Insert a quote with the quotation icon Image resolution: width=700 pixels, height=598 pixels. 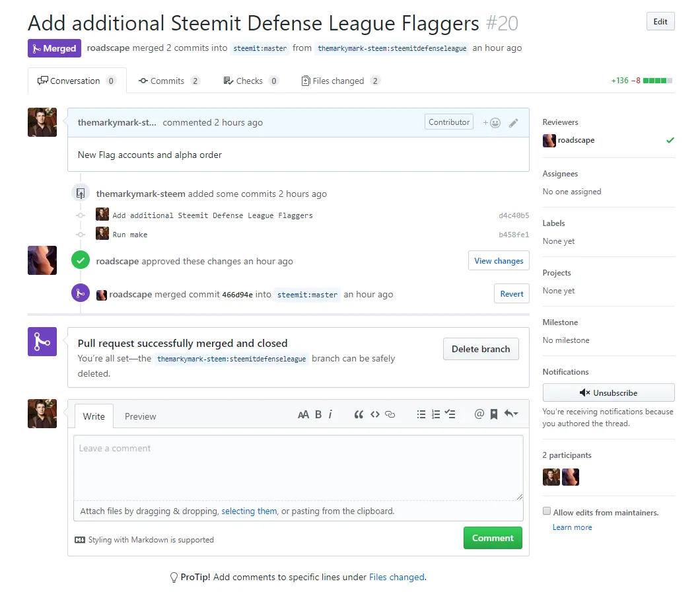[359, 414]
